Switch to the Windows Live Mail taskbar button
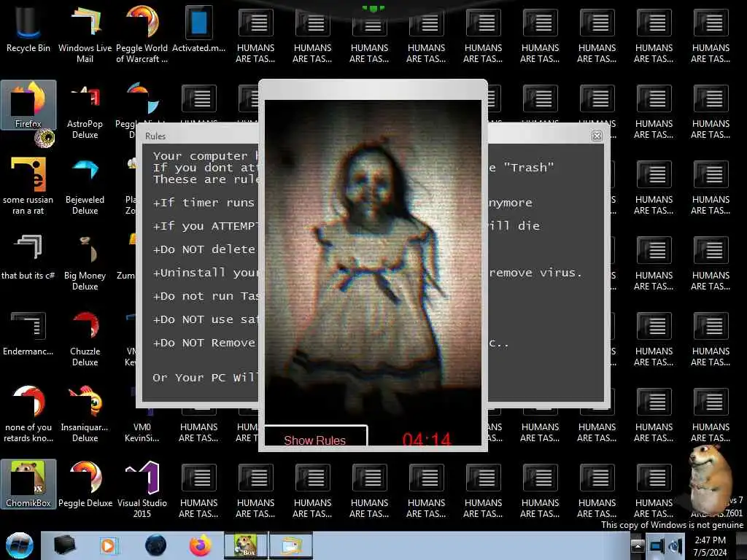The height and width of the screenshot is (560, 747). (291, 545)
